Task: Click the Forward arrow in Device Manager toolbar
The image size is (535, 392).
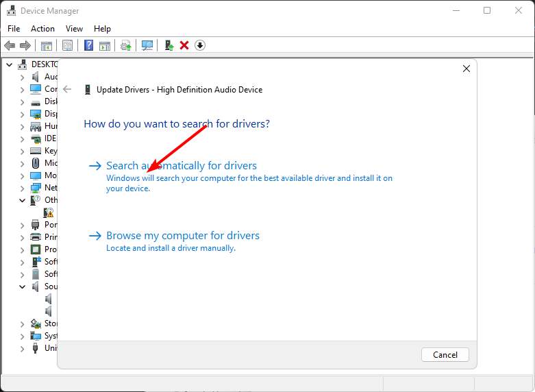Action: [x=25, y=45]
